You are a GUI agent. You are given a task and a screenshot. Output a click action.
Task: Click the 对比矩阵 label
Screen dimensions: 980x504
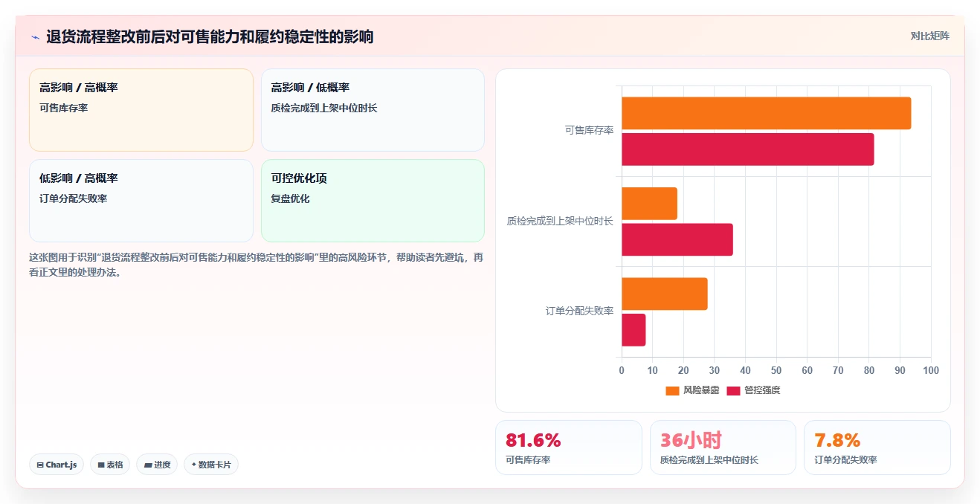929,36
